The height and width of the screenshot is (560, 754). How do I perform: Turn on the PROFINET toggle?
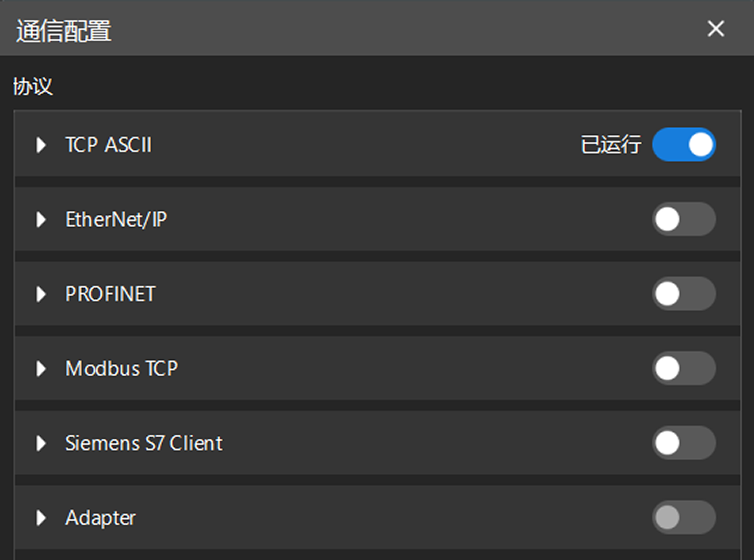point(683,294)
